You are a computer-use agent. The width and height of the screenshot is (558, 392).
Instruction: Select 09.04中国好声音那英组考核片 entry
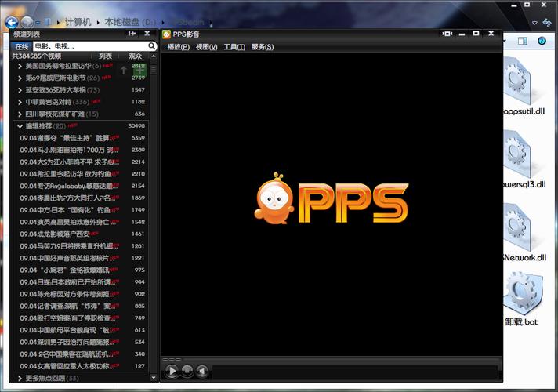(x=82, y=258)
